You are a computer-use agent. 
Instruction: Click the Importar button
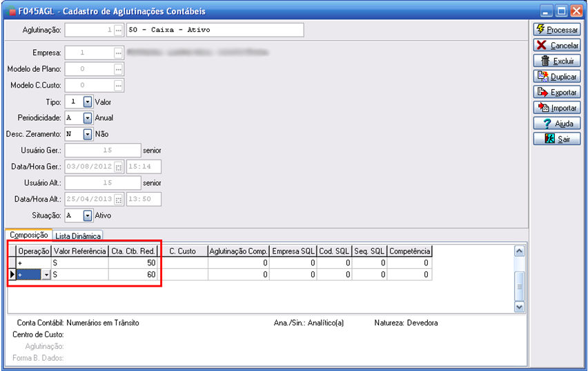pos(557,108)
